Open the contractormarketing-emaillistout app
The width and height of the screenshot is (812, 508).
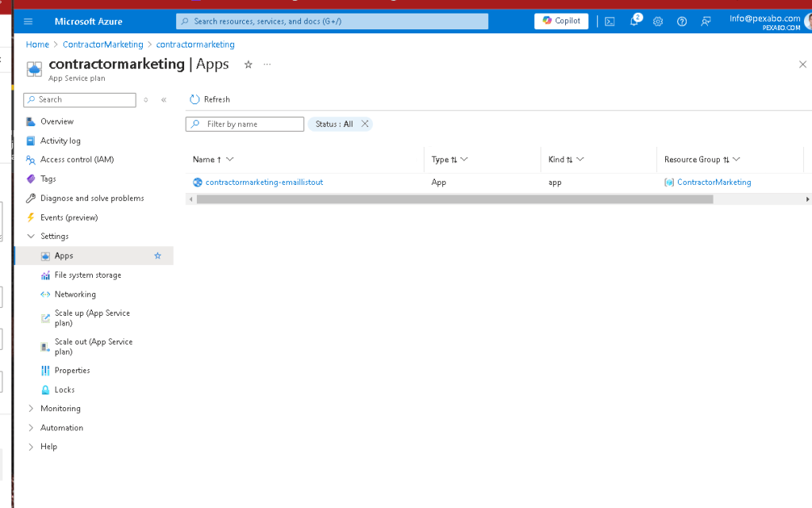click(x=264, y=183)
